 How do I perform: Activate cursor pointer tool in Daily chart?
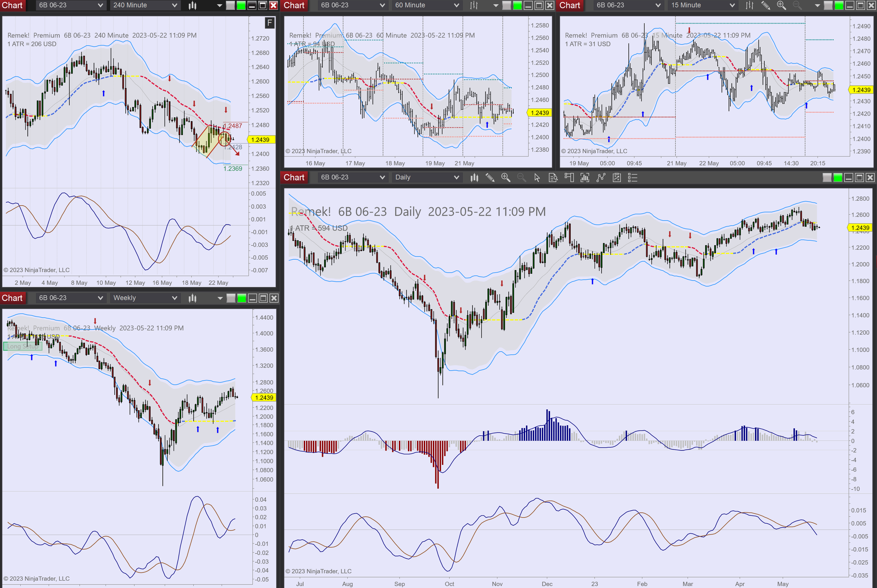pos(537,178)
